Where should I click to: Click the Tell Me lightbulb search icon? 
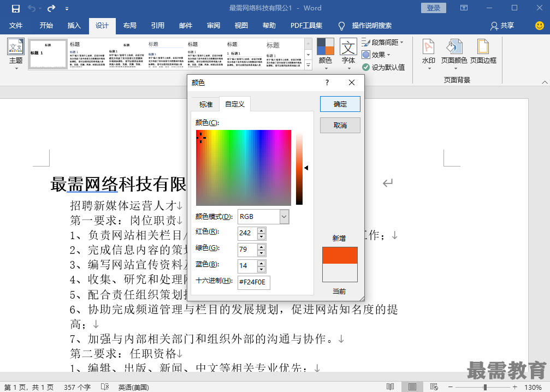click(x=341, y=26)
